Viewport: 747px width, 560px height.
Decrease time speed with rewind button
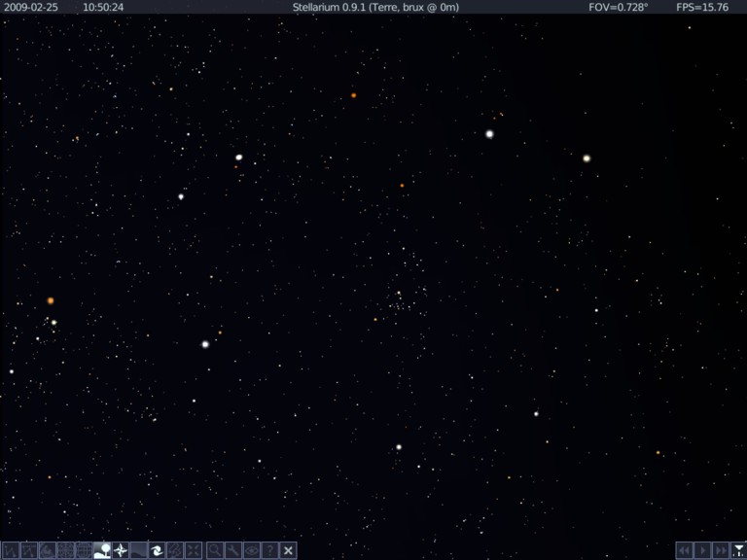684,551
